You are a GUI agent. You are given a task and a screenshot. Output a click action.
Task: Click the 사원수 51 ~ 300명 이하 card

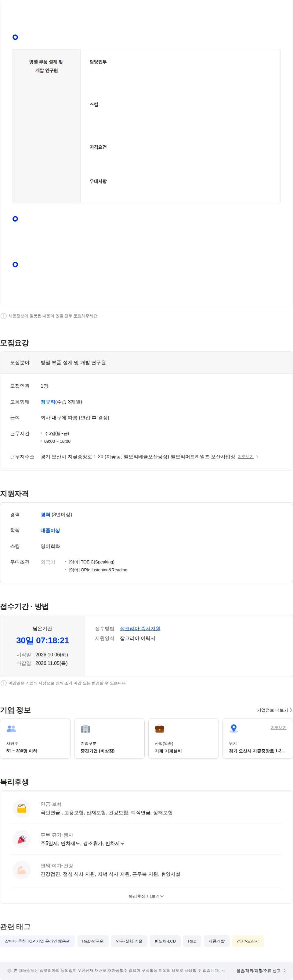click(35, 738)
